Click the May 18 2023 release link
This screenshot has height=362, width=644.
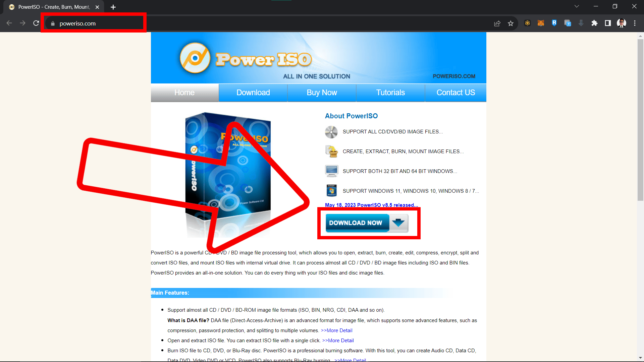(x=371, y=205)
